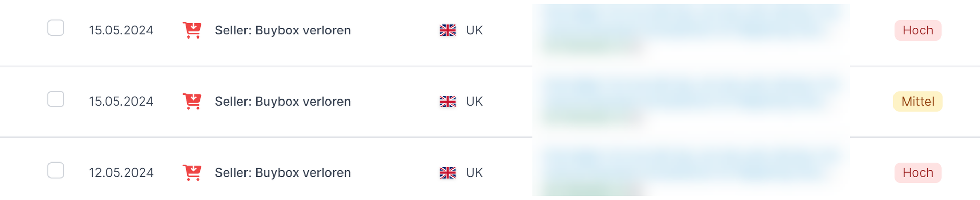Open 'Seller: Buybox verloren' alert dated 12.05.2024
Viewport: 980px width, 200px height.
pos(283,172)
